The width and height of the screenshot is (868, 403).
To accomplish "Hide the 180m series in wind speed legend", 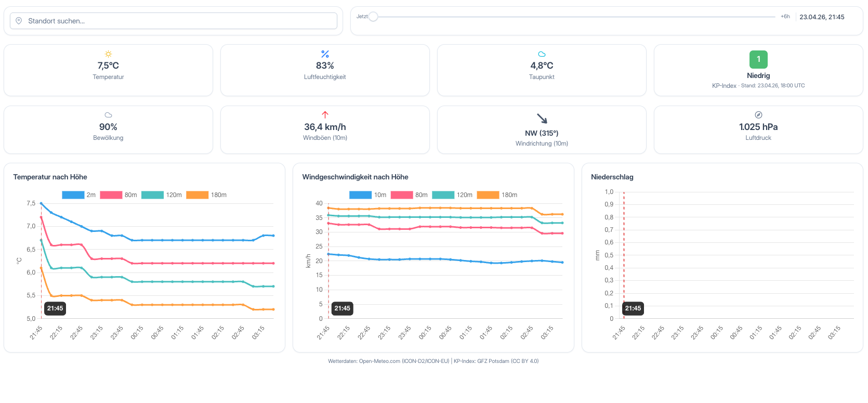I will pyautogui.click(x=497, y=195).
